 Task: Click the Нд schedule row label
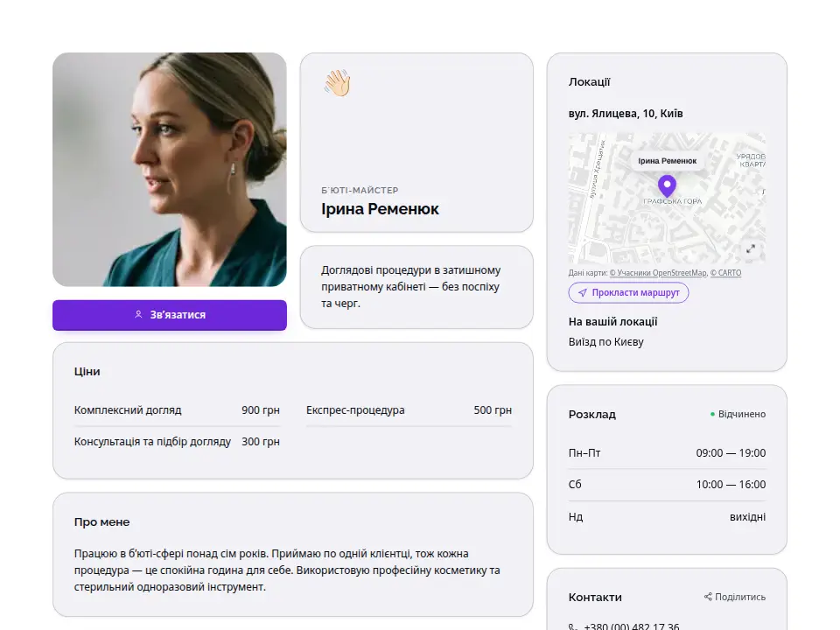point(576,517)
